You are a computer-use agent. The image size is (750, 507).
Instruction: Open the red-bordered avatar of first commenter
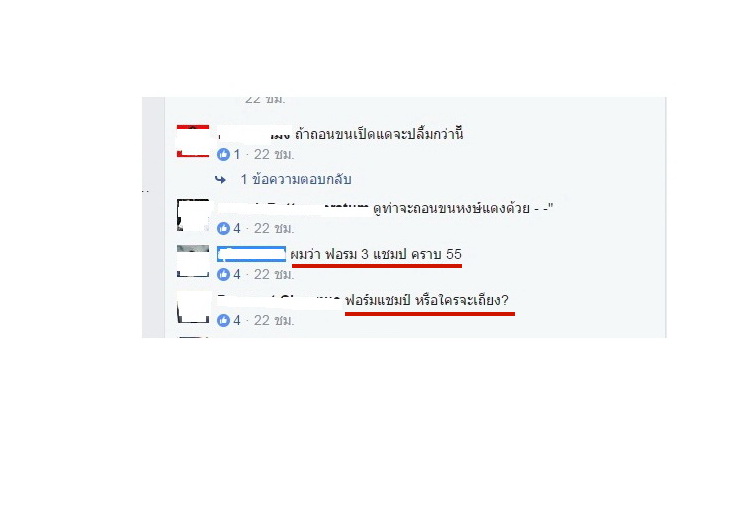[x=193, y=141]
